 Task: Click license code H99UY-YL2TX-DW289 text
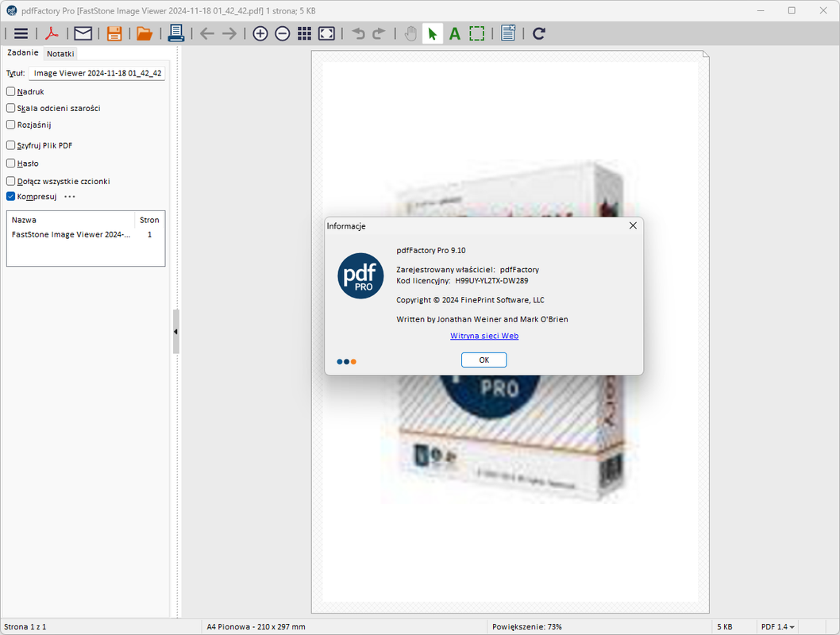coord(491,280)
